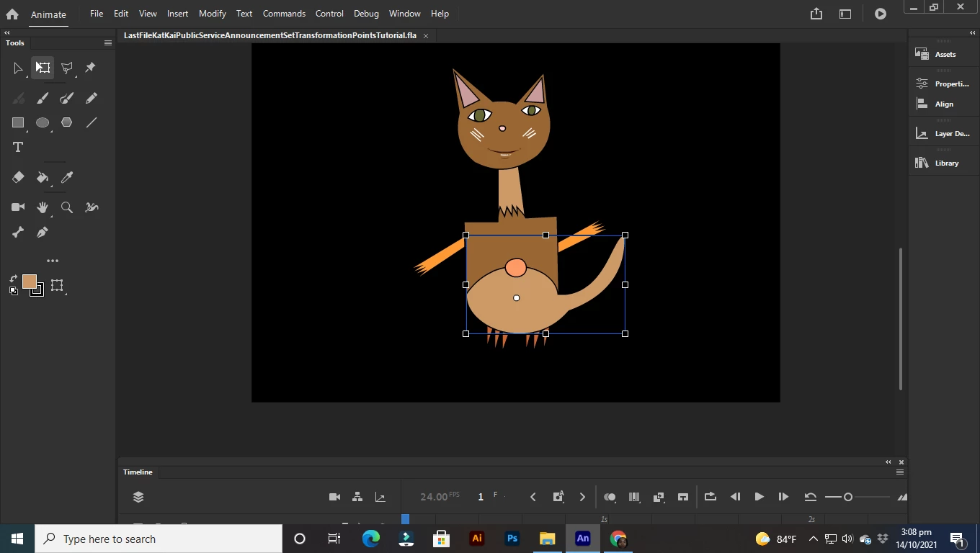This screenshot has width=980, height=553.
Task: Open the Commands menu
Action: click(x=284, y=14)
